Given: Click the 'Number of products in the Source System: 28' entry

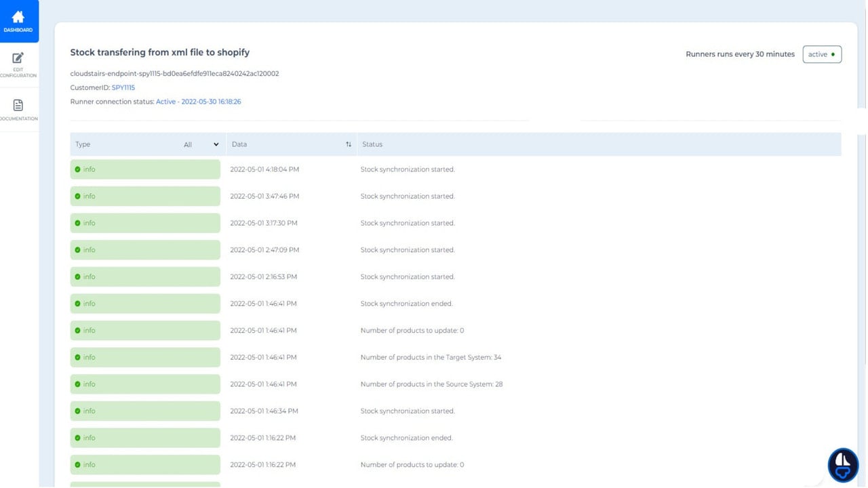Looking at the screenshot, I should pyautogui.click(x=431, y=384).
